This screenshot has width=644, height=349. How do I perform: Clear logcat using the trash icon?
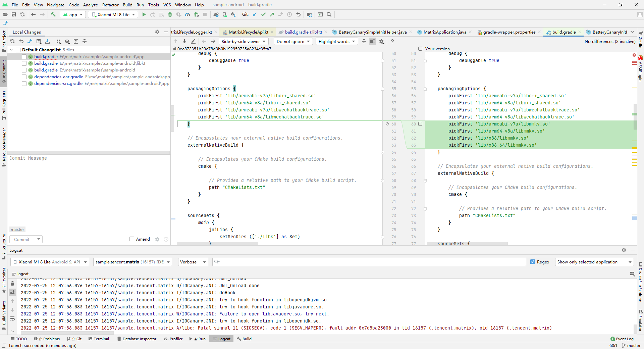tap(12, 284)
